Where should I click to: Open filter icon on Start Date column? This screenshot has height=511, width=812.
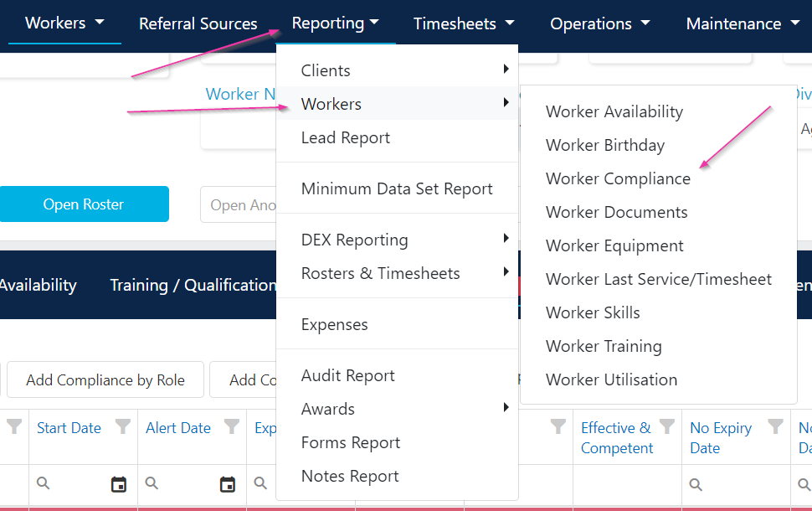coord(123,426)
